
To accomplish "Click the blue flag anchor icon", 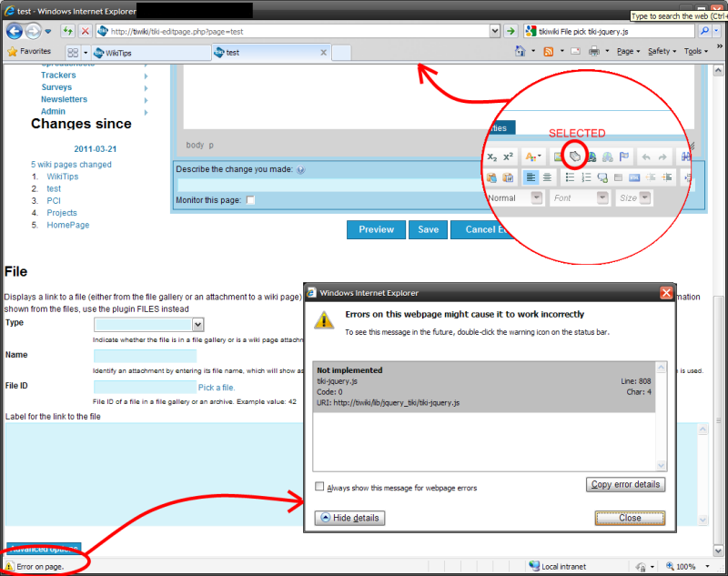I will [624, 157].
